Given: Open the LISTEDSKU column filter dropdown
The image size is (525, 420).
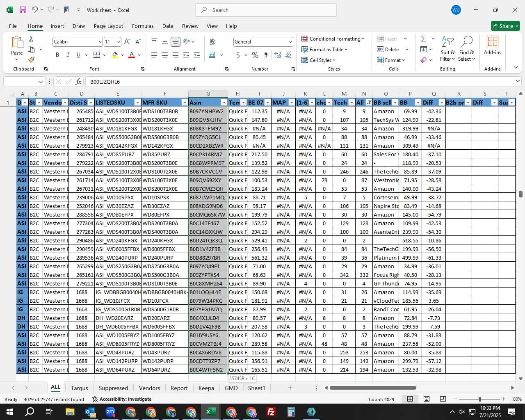Looking at the screenshot, I should pos(137,103).
